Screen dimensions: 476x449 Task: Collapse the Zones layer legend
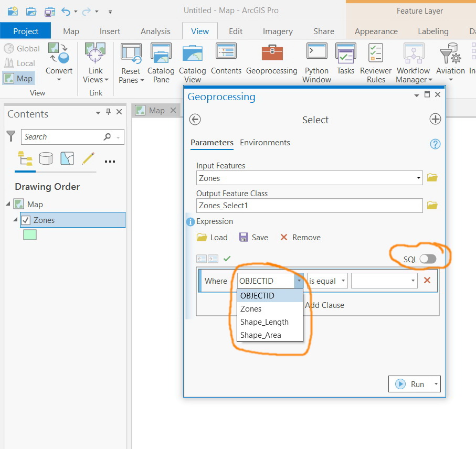(15, 219)
